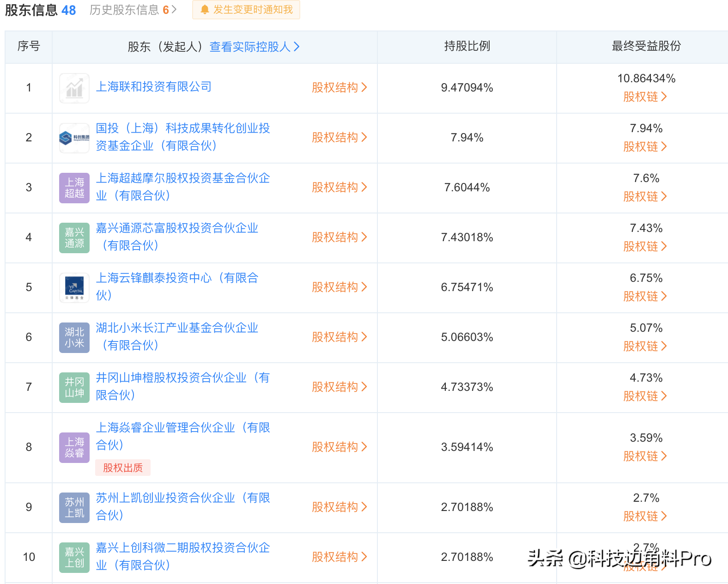Open 苏州上凯创业投资合伙企业 link
The height and width of the screenshot is (584, 728).
[183, 506]
